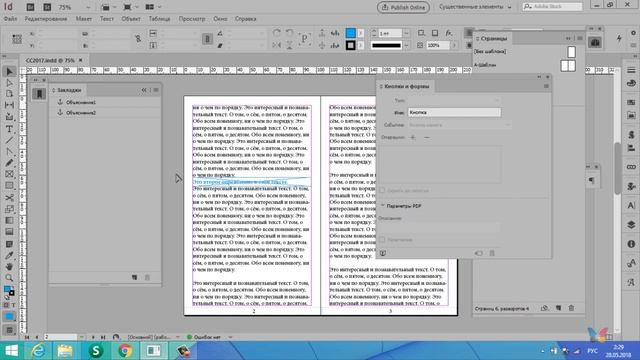Create new bookmark in Bookmarks panel
640x360 pixels.
[134, 278]
